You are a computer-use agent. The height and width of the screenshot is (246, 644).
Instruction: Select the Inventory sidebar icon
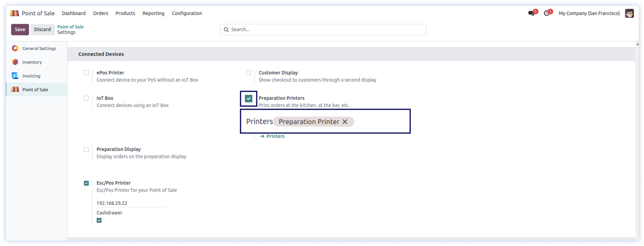(x=15, y=62)
